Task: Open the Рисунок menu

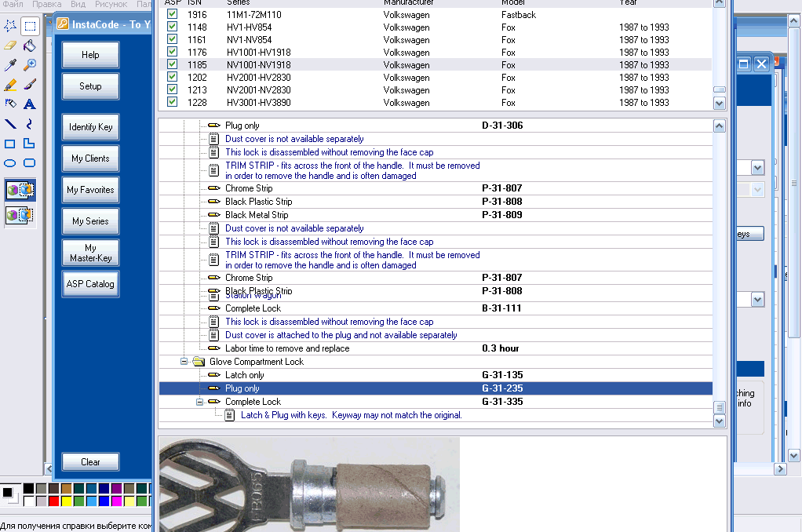Action: coord(111,5)
